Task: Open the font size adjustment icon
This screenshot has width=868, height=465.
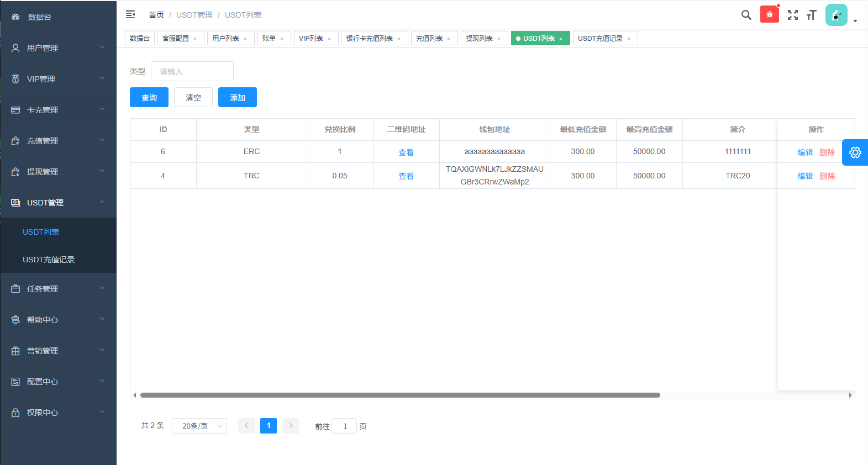Action: click(811, 15)
